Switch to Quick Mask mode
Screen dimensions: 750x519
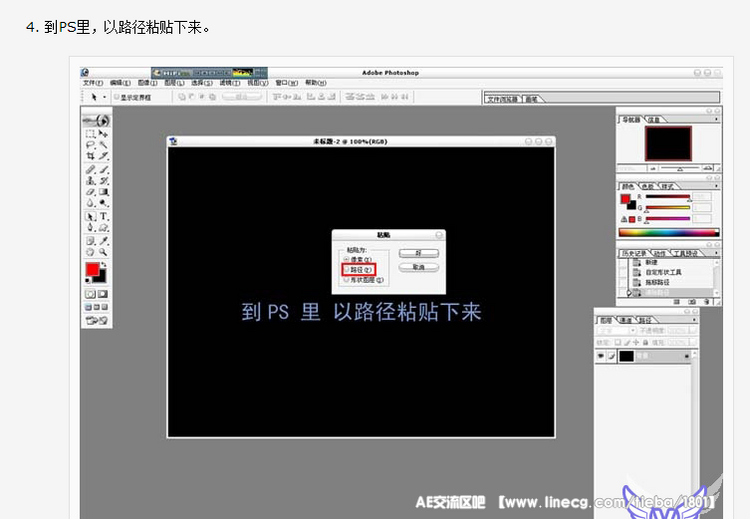103,294
